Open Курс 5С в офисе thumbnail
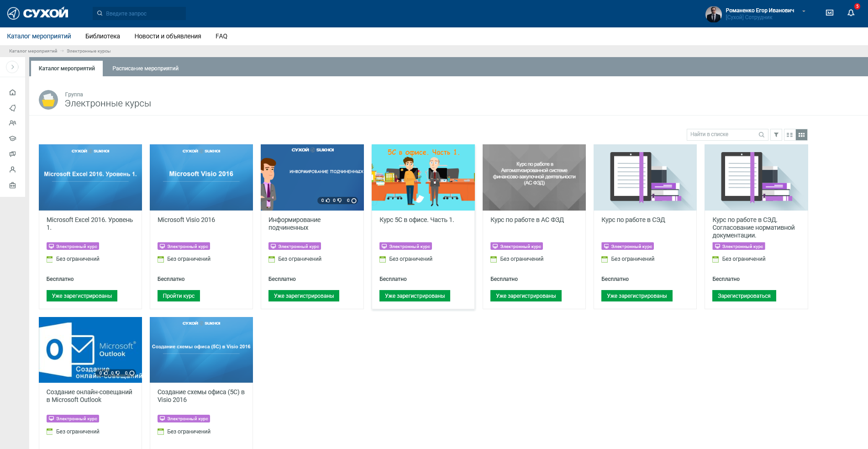Viewport: 868px width, 449px height. click(x=423, y=177)
